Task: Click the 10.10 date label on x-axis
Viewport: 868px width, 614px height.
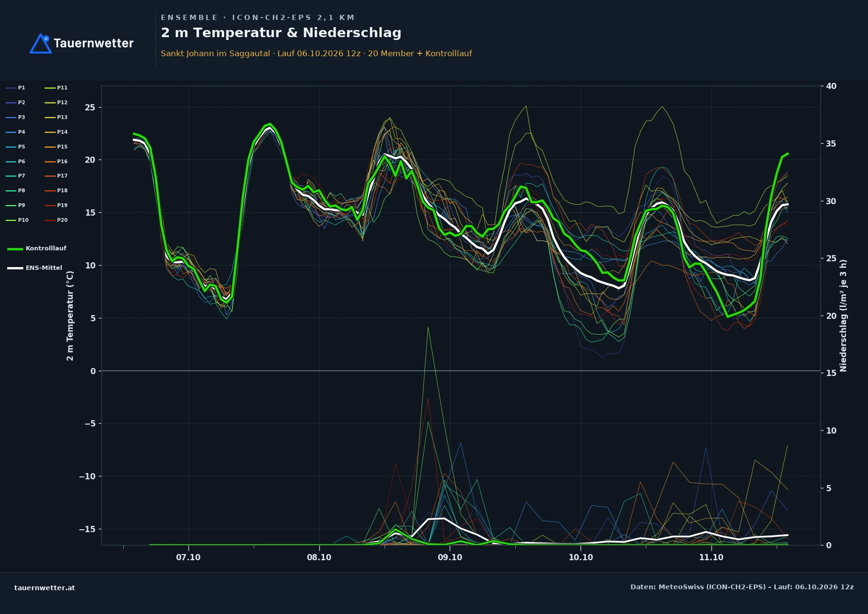Action: point(581,557)
